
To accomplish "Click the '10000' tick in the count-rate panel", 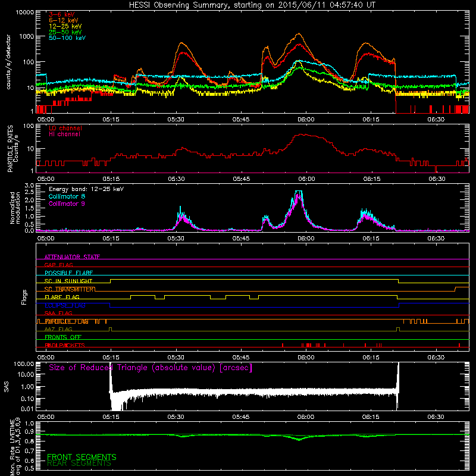I will point(25,12).
